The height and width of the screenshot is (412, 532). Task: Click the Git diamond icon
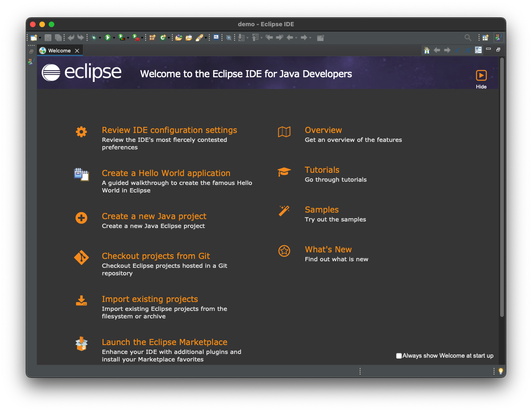click(x=81, y=257)
